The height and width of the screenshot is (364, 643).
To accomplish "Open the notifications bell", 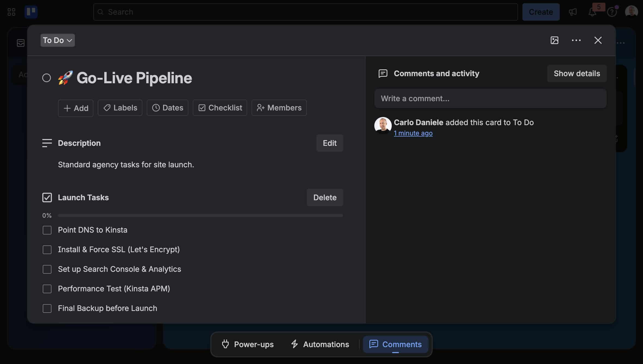I will point(592,12).
